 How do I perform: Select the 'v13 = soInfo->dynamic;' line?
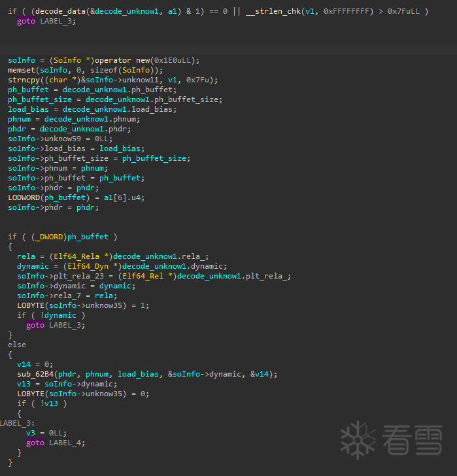[67, 384]
